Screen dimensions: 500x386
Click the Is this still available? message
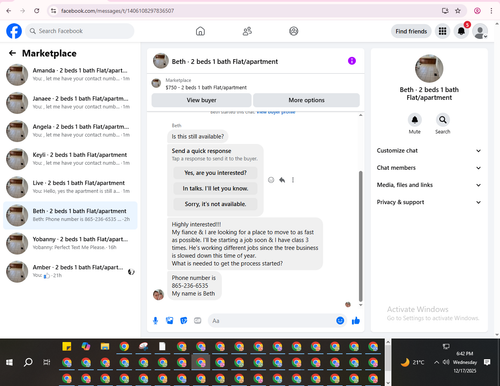[198, 136]
